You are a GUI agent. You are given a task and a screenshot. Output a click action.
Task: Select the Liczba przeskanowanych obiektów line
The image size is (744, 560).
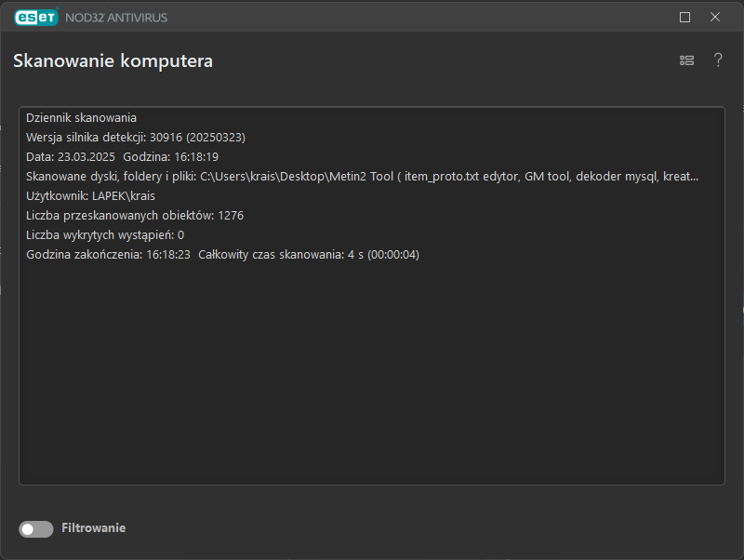click(x=135, y=216)
